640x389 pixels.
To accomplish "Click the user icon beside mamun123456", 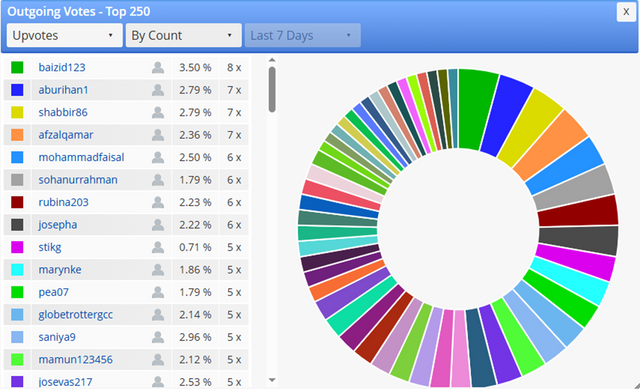I will pos(158,360).
